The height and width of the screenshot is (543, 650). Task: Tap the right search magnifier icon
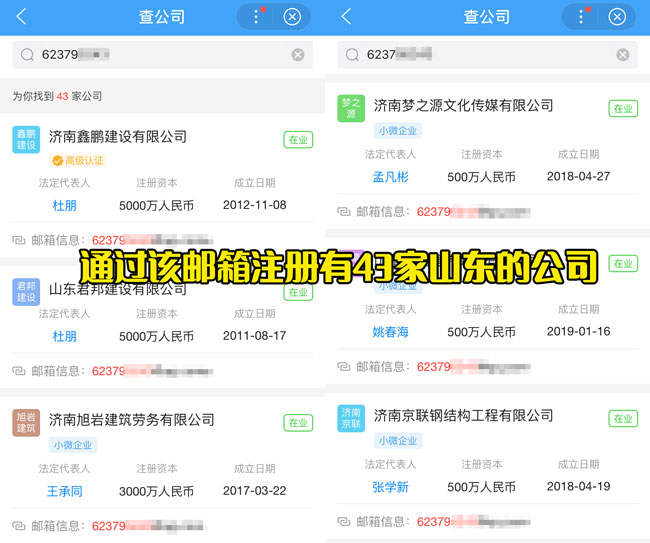click(x=352, y=55)
